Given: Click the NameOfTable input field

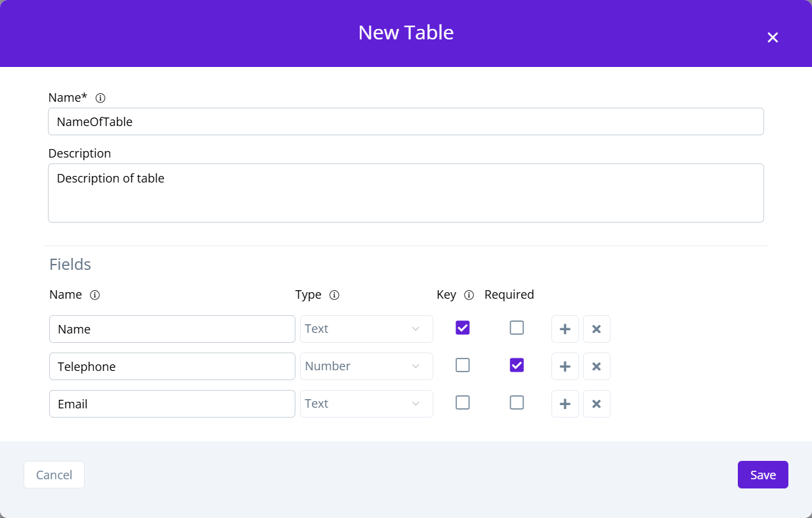Looking at the screenshot, I should click(406, 121).
